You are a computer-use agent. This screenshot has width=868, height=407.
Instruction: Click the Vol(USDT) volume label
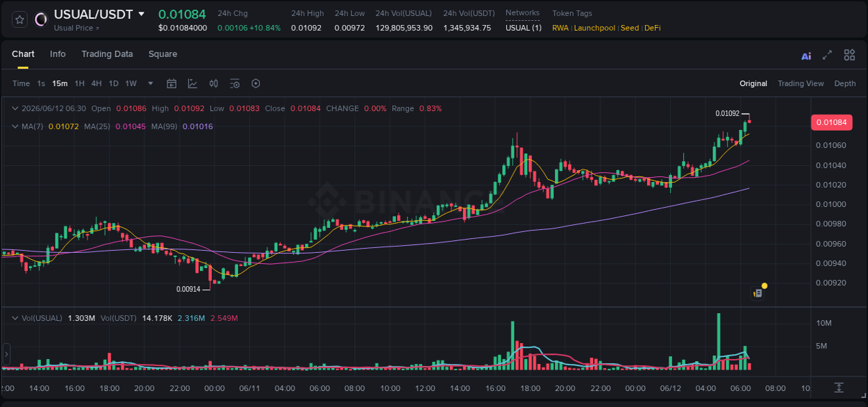pos(119,318)
